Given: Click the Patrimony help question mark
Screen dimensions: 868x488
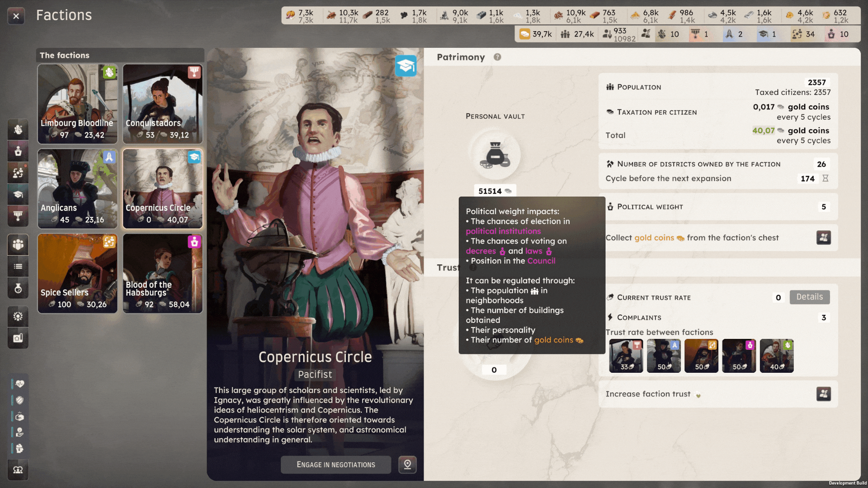Looking at the screenshot, I should tap(497, 57).
